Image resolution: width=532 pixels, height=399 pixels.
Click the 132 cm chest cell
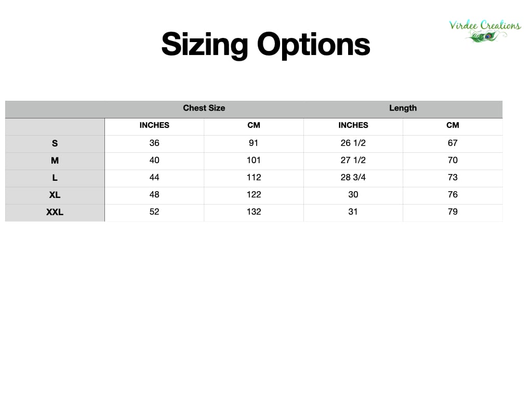[254, 211]
